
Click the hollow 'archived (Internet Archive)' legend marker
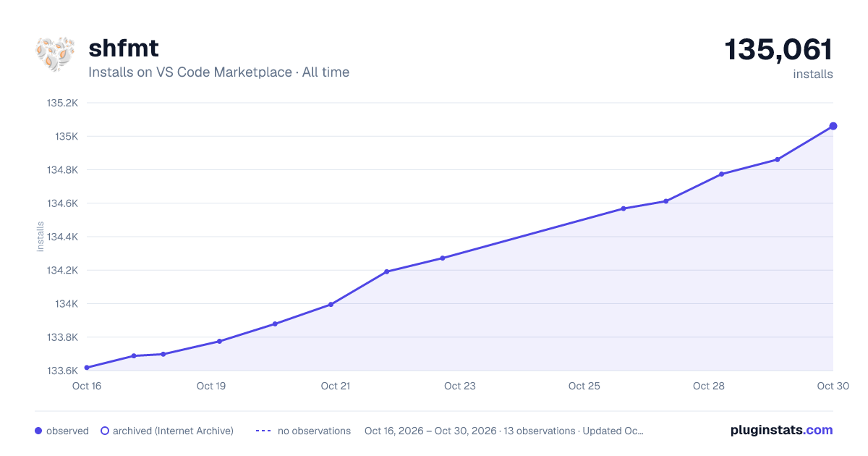(x=105, y=431)
